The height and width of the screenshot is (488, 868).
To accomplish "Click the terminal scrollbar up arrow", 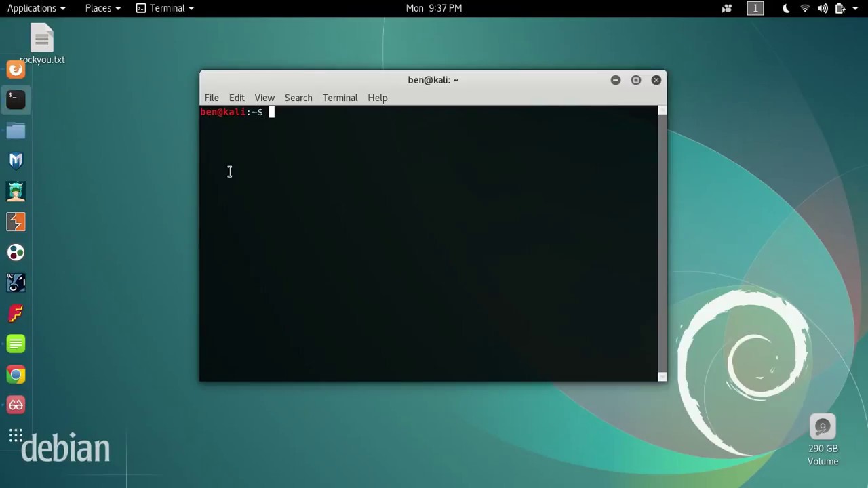I will click(x=663, y=110).
